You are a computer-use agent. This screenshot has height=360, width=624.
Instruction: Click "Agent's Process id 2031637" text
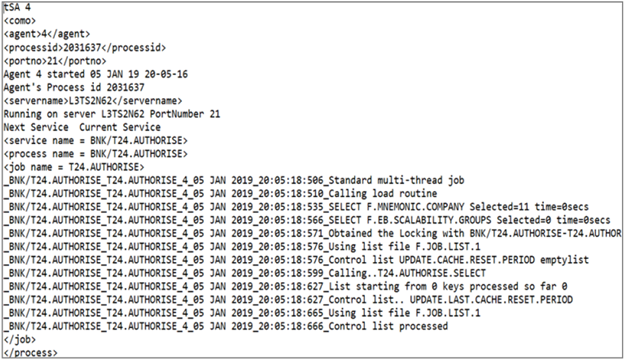point(74,87)
